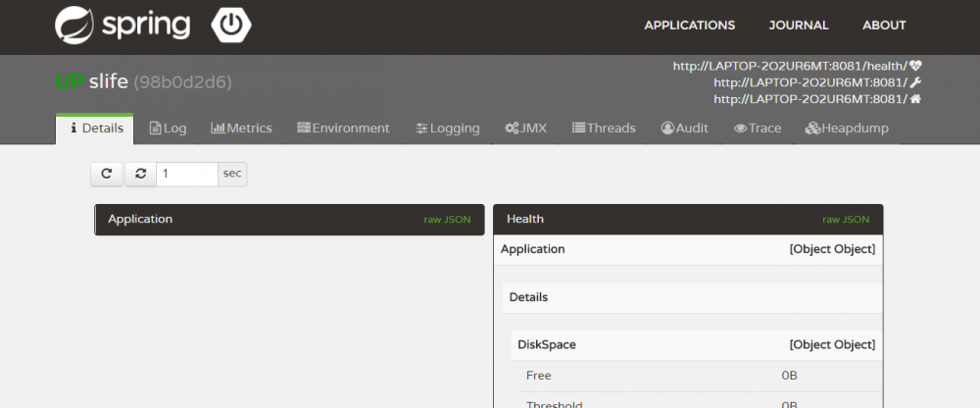
Task: Open the Threads tab
Action: coord(603,128)
